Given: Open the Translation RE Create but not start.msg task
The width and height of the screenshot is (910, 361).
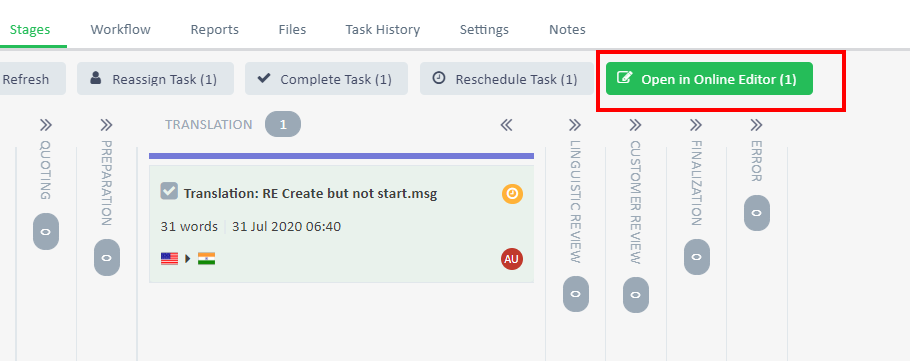Looking at the screenshot, I should click(x=310, y=194).
